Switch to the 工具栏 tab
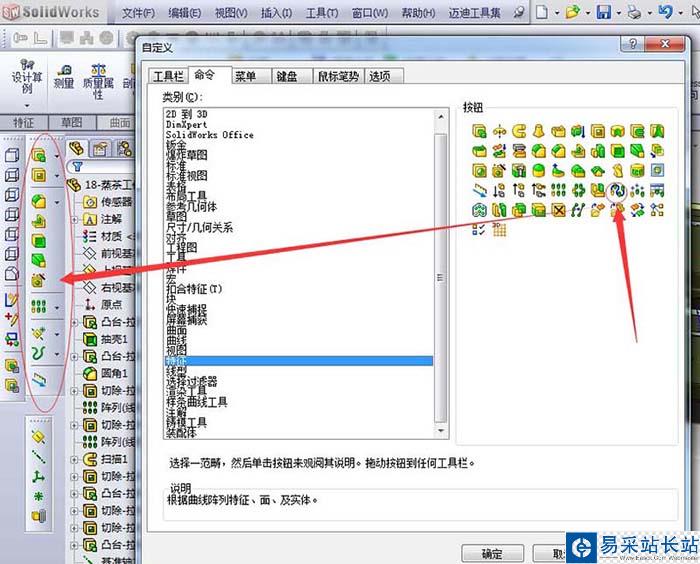This screenshot has width=700, height=564. [168, 76]
